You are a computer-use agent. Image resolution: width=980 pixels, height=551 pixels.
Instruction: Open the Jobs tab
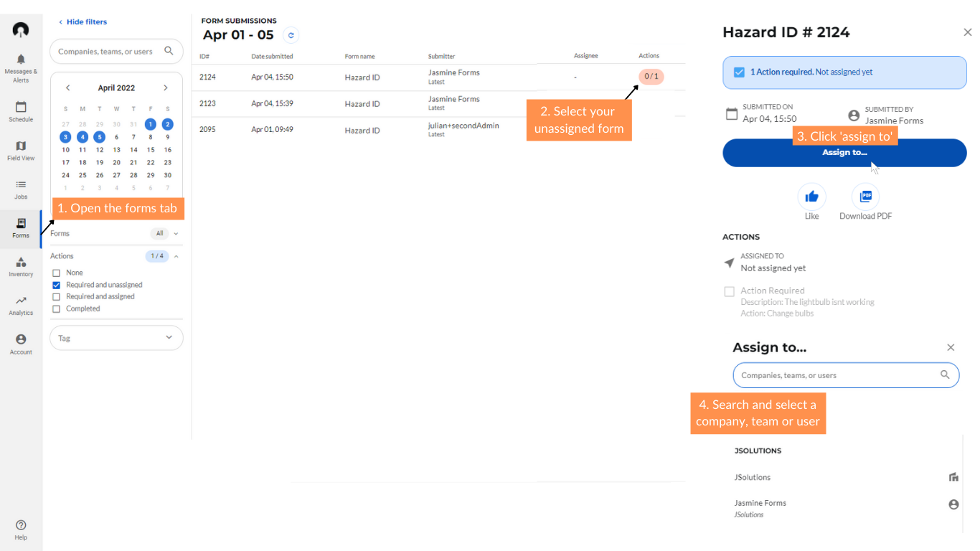(21, 189)
